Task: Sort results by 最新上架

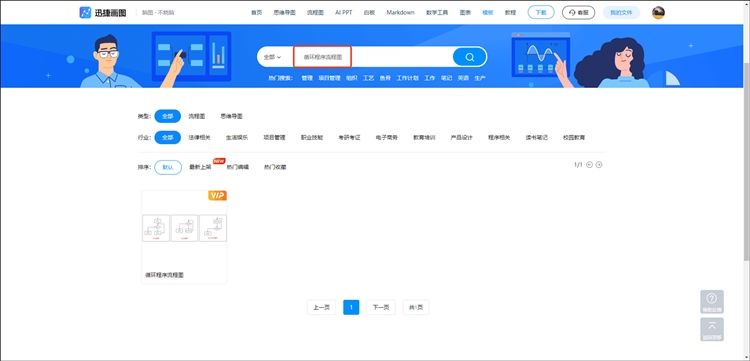Action: click(201, 167)
